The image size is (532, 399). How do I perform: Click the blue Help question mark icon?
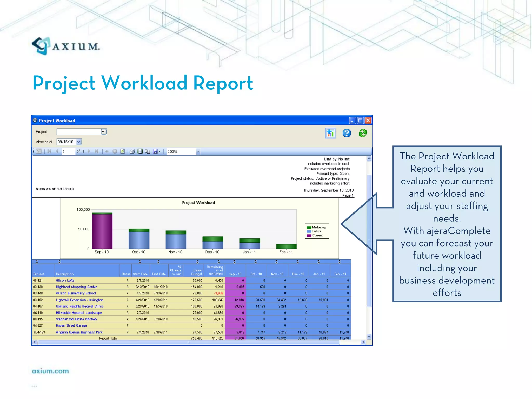(347, 133)
